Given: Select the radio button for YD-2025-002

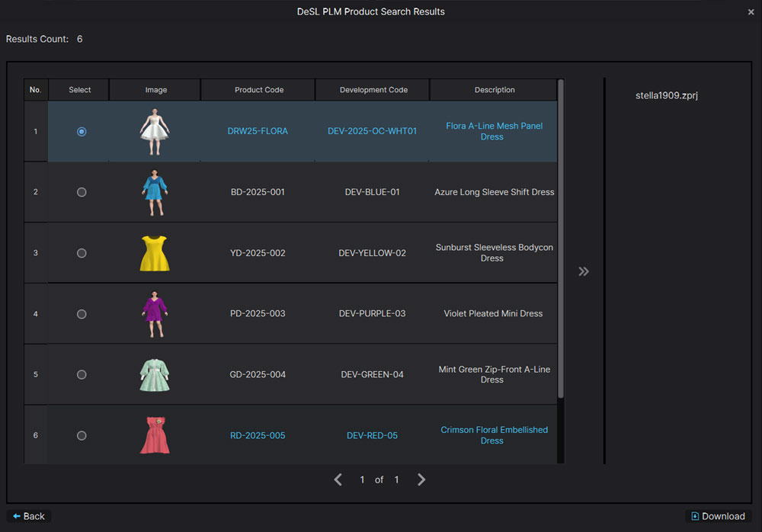Looking at the screenshot, I should (82, 253).
